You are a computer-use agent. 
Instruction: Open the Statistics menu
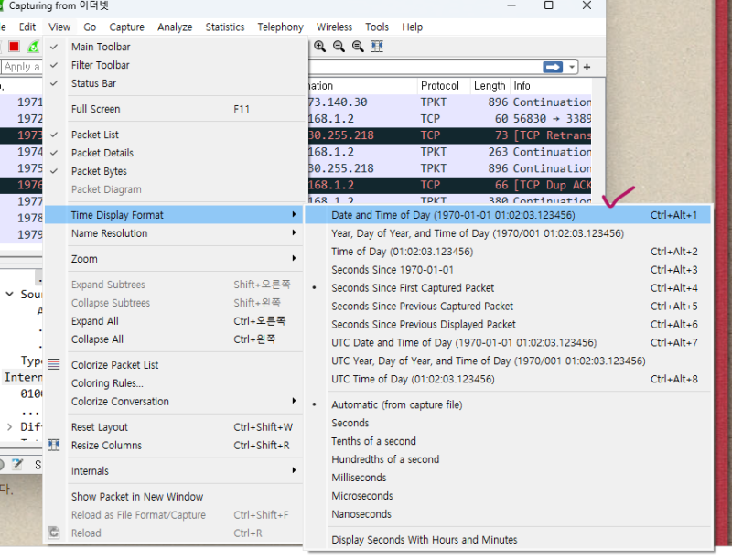tap(224, 27)
